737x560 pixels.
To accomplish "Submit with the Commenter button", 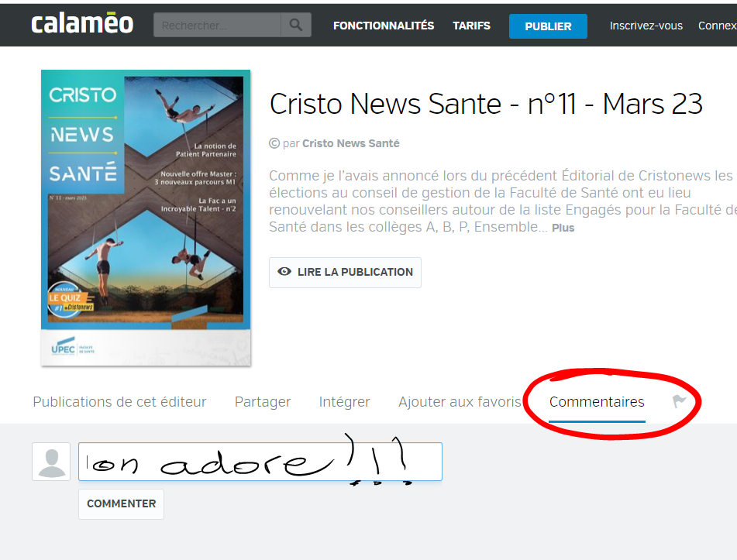I will 121,503.
